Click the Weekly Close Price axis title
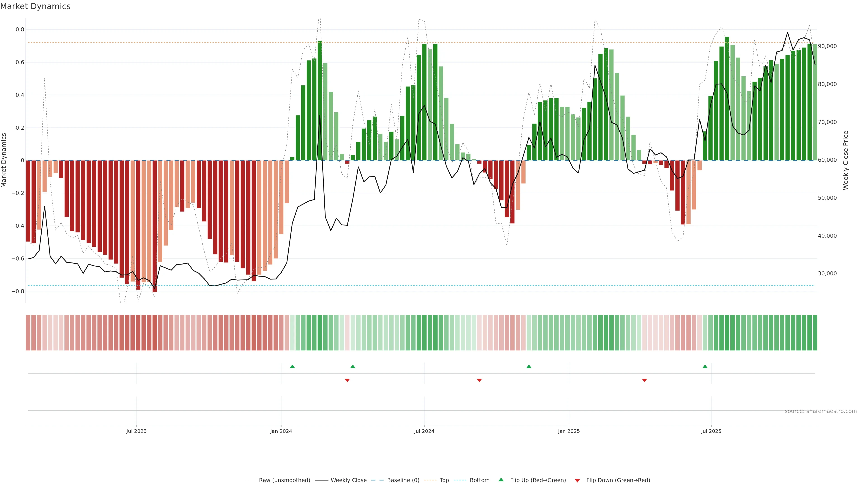The width and height of the screenshot is (868, 488). (x=846, y=160)
